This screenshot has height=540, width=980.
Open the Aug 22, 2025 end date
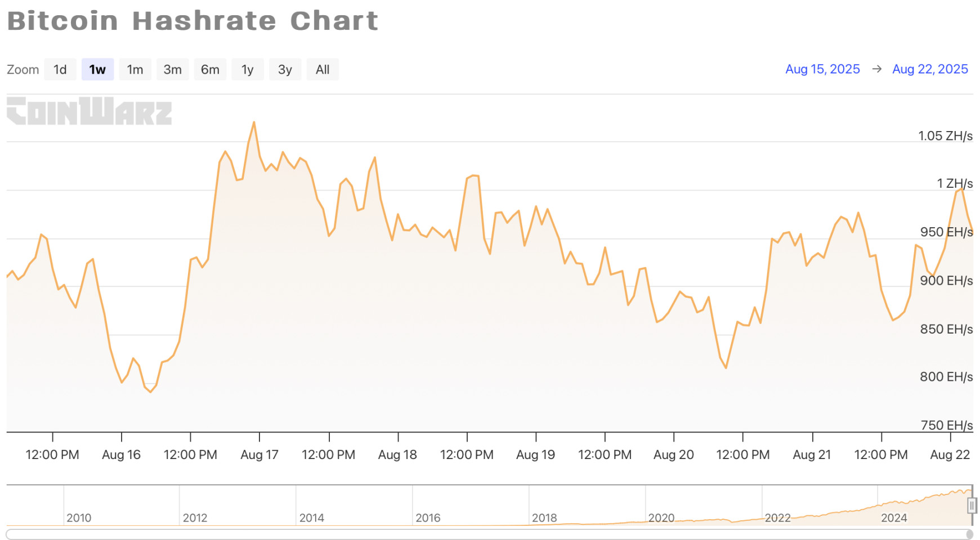coord(930,69)
